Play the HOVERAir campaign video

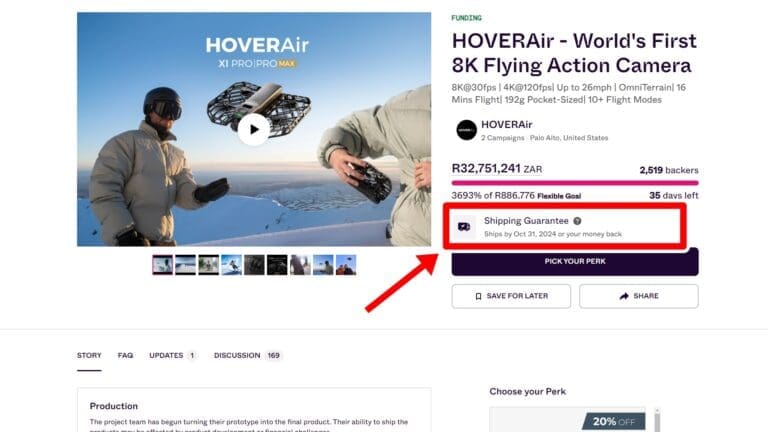pyautogui.click(x=254, y=129)
